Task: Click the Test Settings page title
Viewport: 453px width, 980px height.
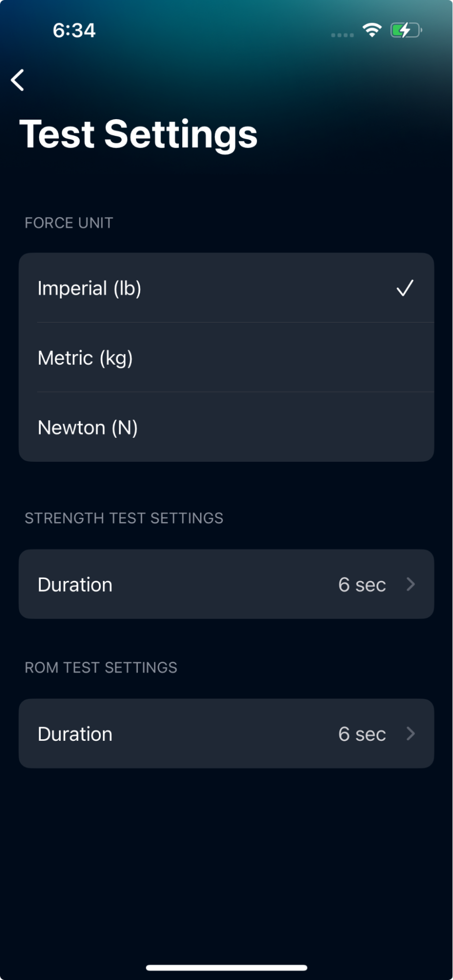Action: click(138, 134)
